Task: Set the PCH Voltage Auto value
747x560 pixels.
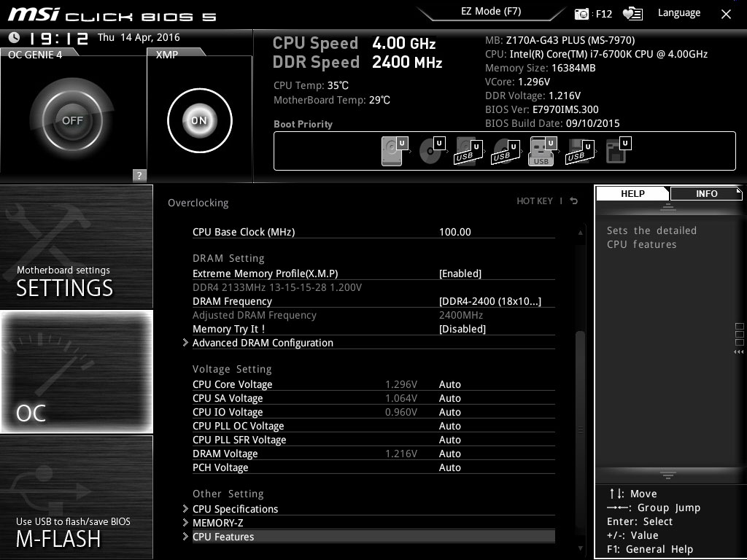Action: [449, 467]
